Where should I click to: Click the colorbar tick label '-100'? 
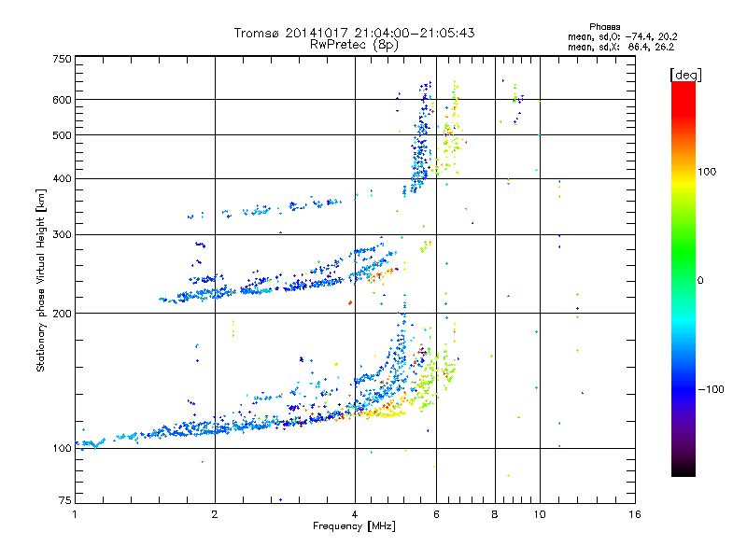click(711, 389)
